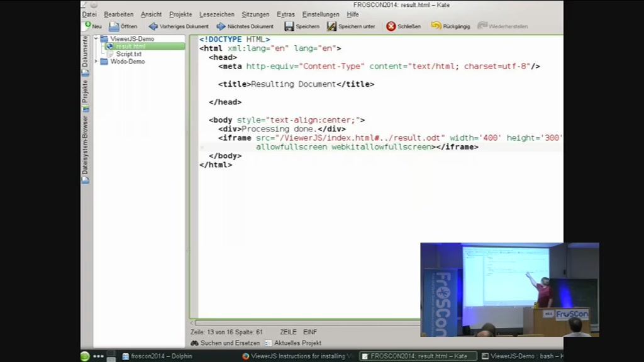Switch to the Dokumente sidebar tab

(85, 56)
